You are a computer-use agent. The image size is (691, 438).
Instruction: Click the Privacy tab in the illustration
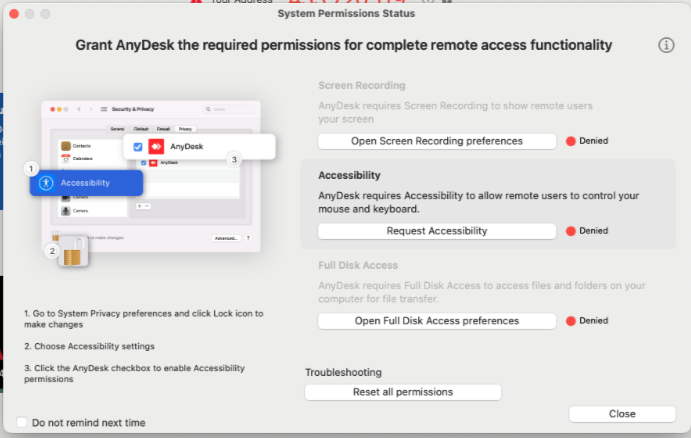click(x=185, y=129)
